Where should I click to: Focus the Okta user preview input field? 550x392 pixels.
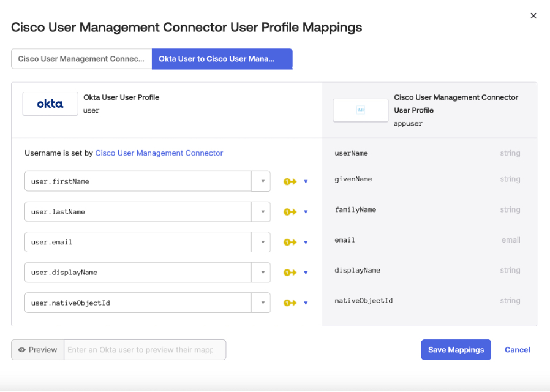tap(145, 350)
